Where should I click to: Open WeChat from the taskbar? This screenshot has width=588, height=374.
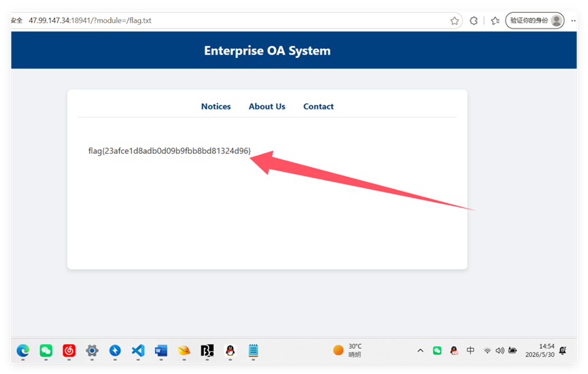pos(46,351)
